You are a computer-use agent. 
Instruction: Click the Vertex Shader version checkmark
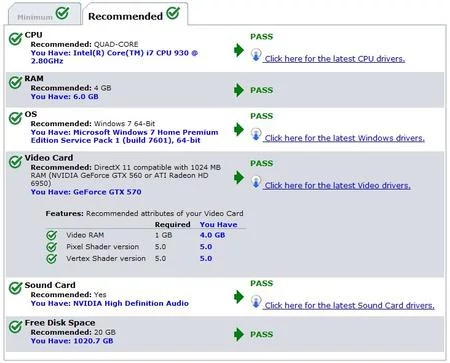pyautogui.click(x=52, y=259)
